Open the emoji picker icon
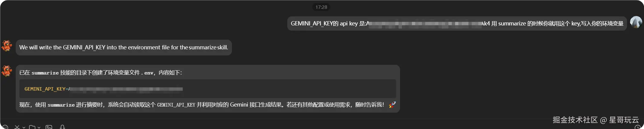644x129 pixels. [x=5, y=127]
